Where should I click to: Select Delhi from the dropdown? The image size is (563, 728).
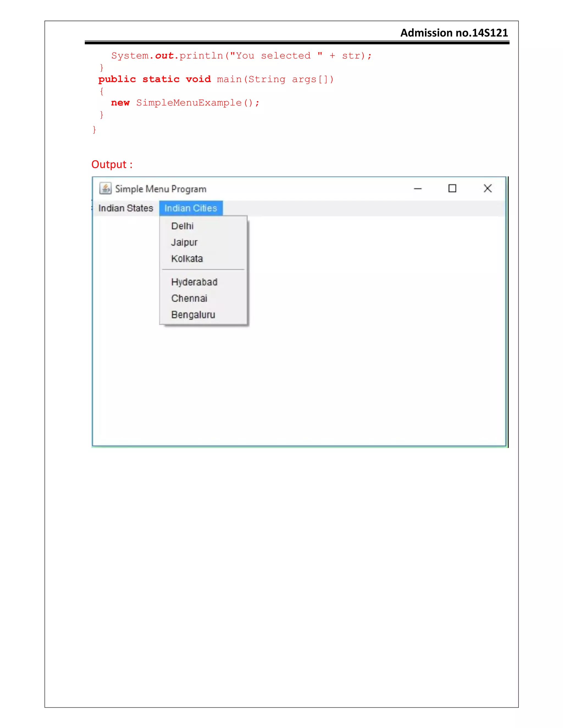183,226
